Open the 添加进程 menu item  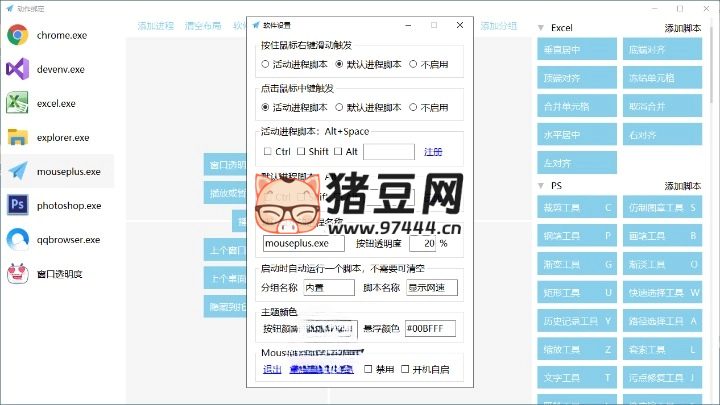[x=156, y=26]
